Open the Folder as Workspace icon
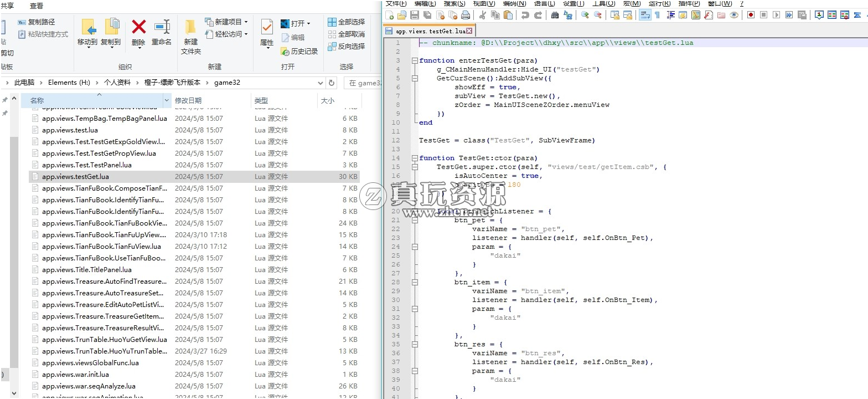 [721, 15]
